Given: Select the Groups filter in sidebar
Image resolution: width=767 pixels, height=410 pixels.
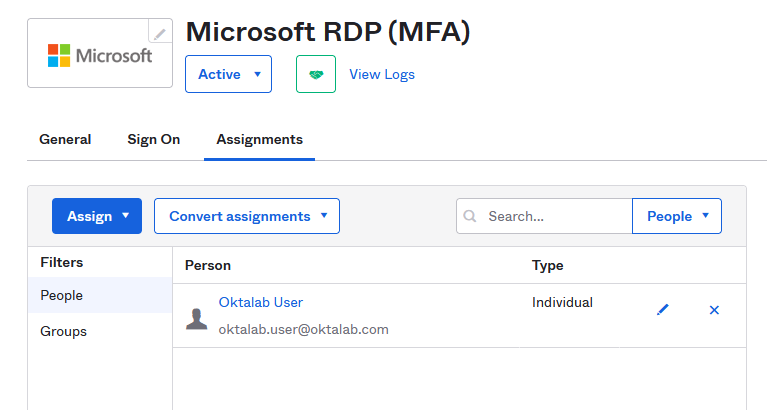Looking at the screenshot, I should [63, 331].
